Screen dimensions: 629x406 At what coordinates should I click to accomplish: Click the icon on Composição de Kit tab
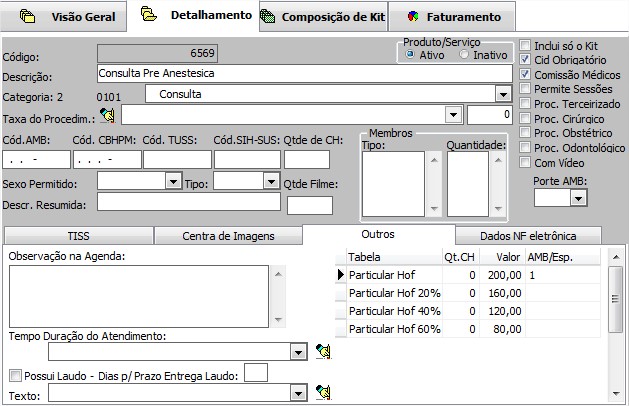pos(267,16)
